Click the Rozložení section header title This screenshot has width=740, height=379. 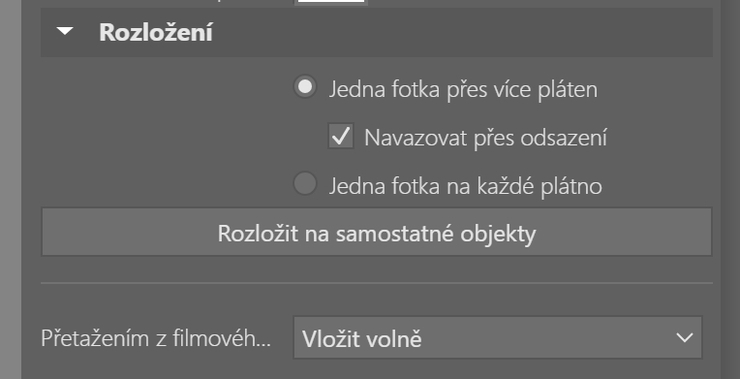coord(156,33)
